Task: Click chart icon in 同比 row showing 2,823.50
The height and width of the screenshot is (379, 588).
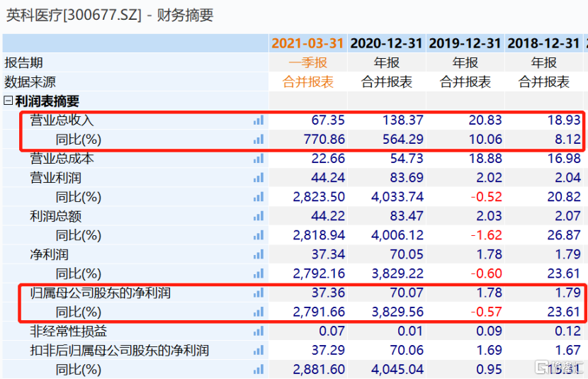Action: [x=259, y=197]
